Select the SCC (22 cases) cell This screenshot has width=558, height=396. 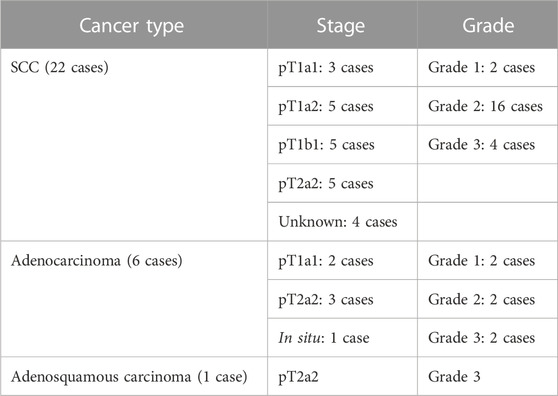[x=134, y=145]
